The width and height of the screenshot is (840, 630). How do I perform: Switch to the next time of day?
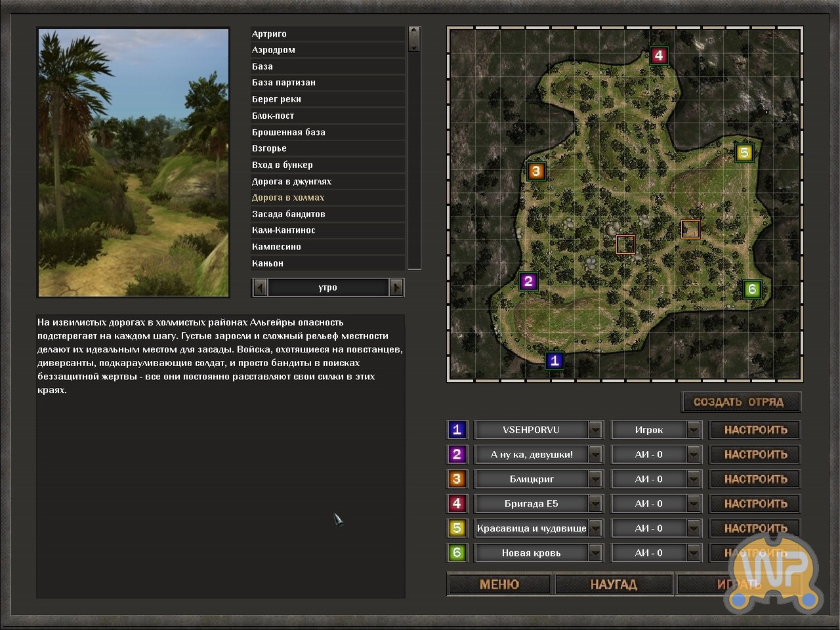coord(396,287)
